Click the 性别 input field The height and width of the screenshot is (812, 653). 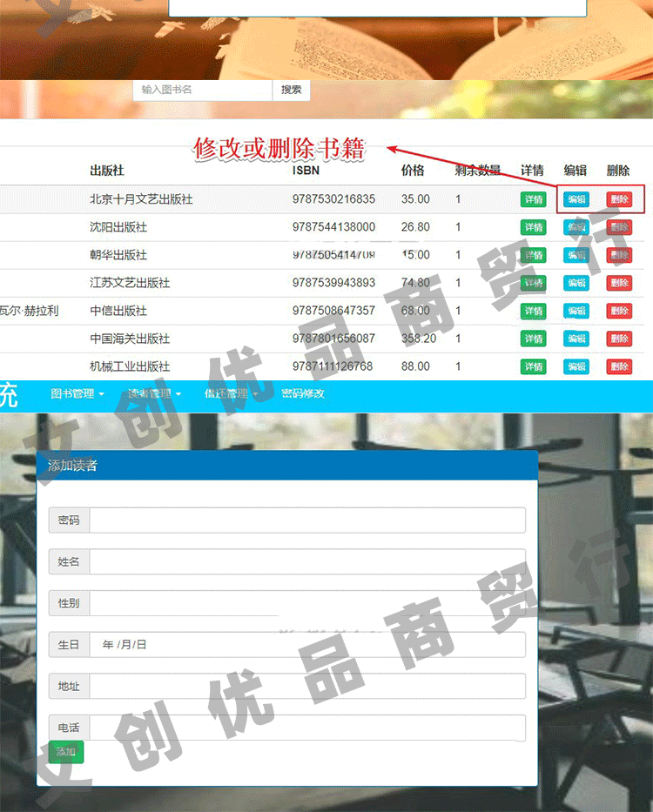click(307, 603)
